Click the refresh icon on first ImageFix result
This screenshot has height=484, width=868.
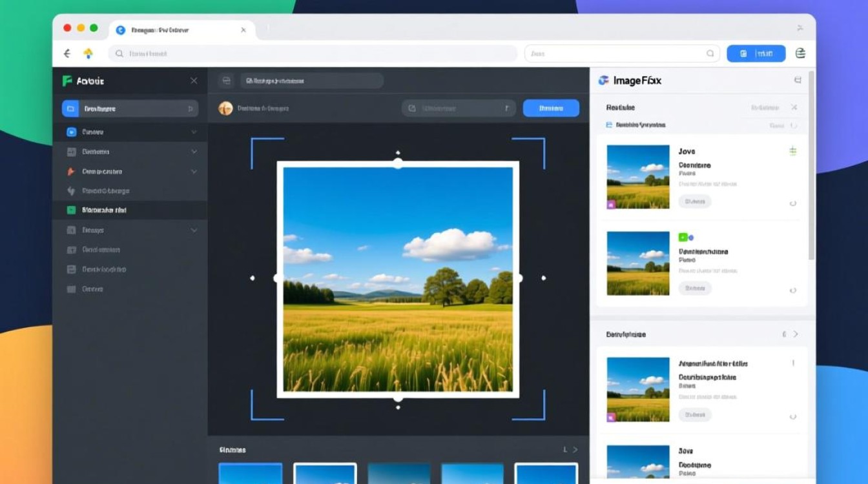click(x=792, y=203)
